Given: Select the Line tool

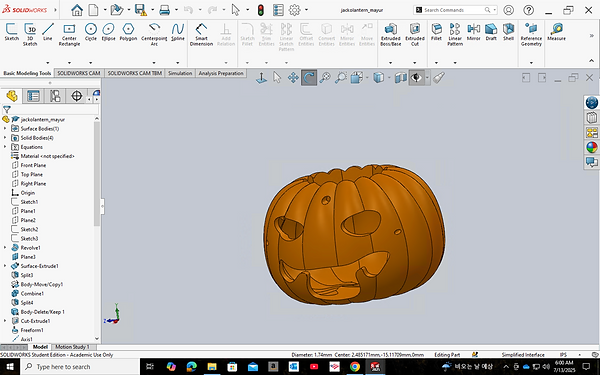Looking at the screenshot, I should pyautogui.click(x=47, y=31).
